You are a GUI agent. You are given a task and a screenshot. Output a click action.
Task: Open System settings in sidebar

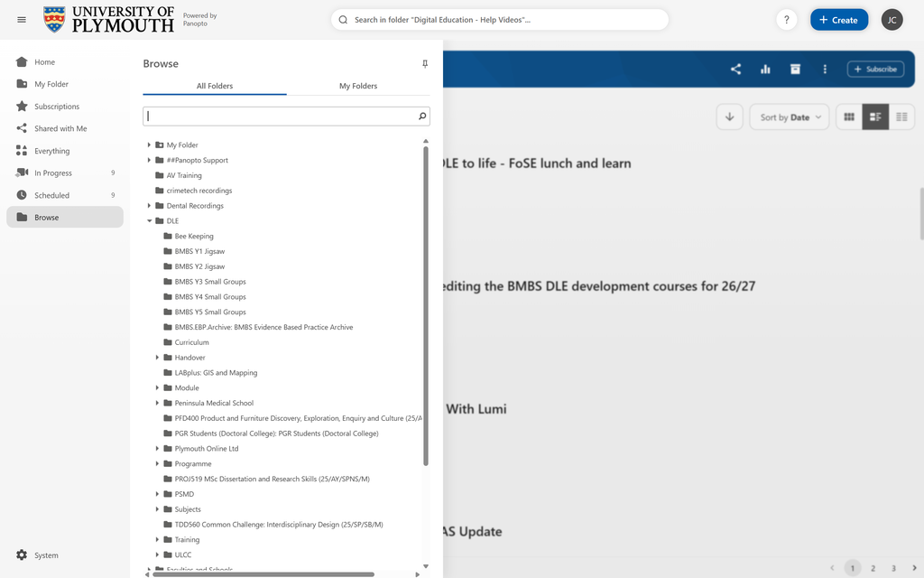[38, 555]
